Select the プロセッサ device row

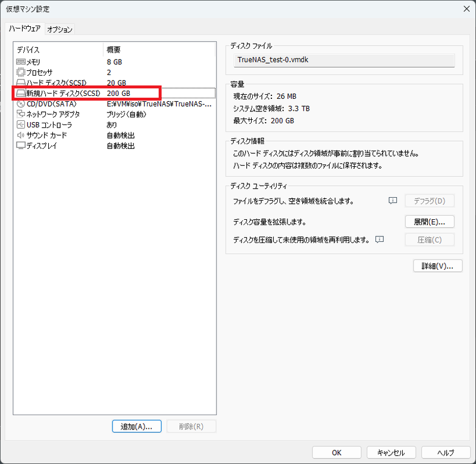click(115, 72)
